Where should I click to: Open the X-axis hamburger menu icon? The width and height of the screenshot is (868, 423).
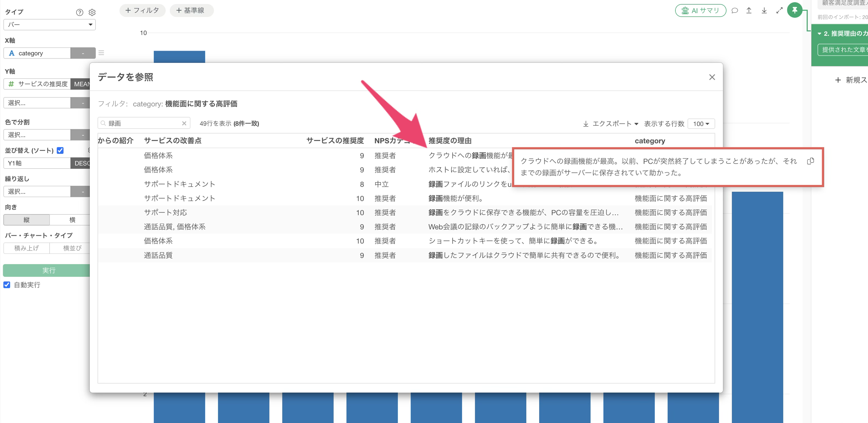[x=101, y=53]
